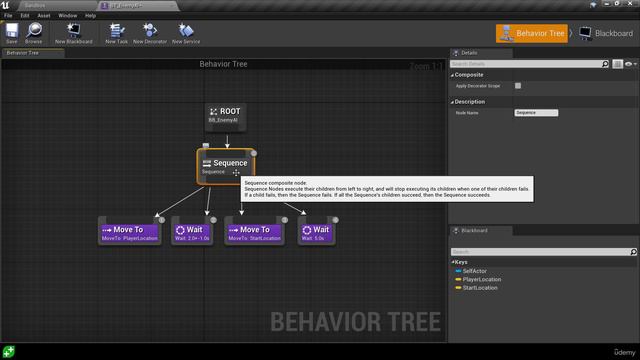640x360 pixels.
Task: Select the Sequence composite node
Action: pyautogui.click(x=226, y=167)
